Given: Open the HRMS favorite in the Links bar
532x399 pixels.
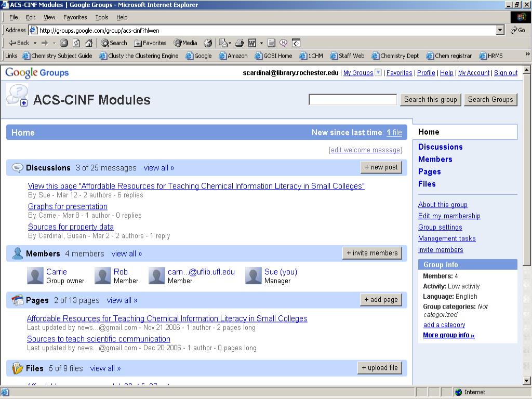Looking at the screenshot, I should pyautogui.click(x=491, y=56).
